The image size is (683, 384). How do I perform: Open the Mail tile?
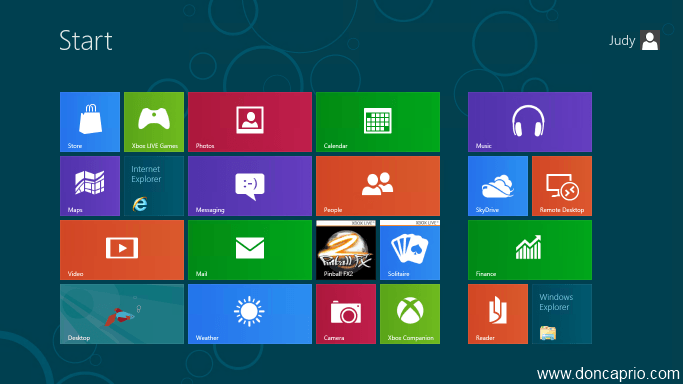coord(250,250)
